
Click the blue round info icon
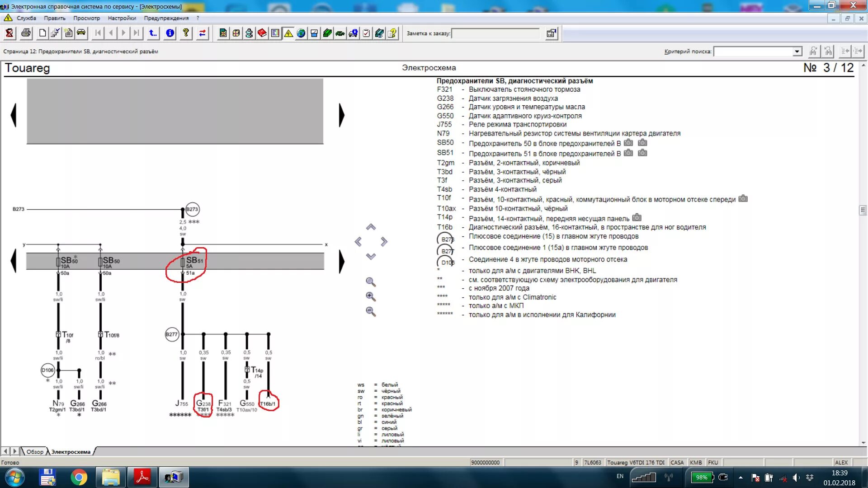[170, 33]
